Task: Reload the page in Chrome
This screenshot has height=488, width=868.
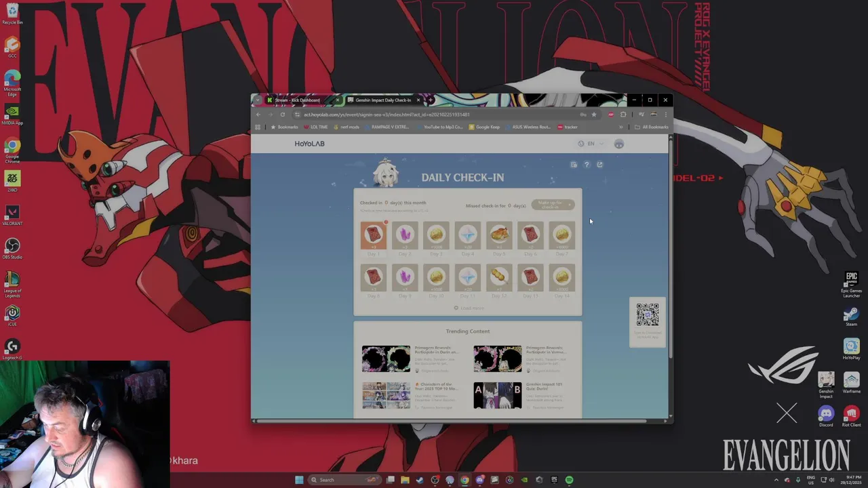Action: 283,115
